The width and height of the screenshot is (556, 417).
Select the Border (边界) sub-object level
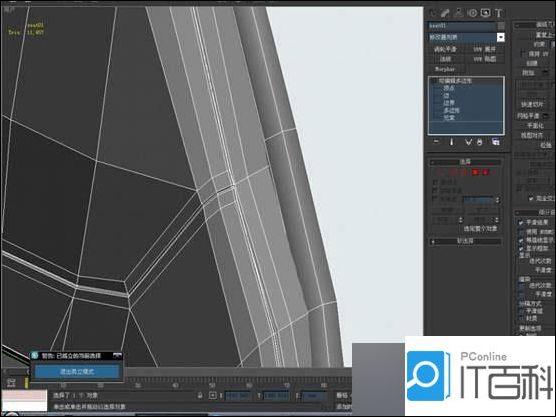[449, 103]
